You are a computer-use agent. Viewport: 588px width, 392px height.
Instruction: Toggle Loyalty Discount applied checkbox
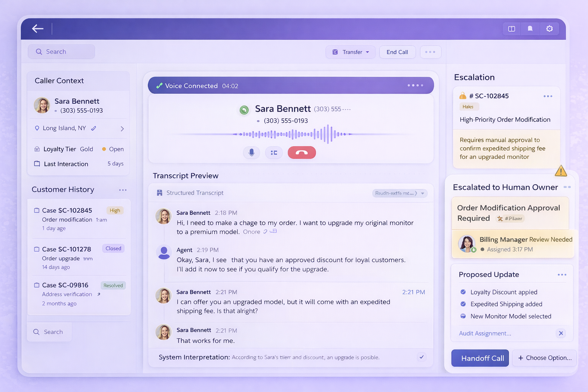[463, 292]
